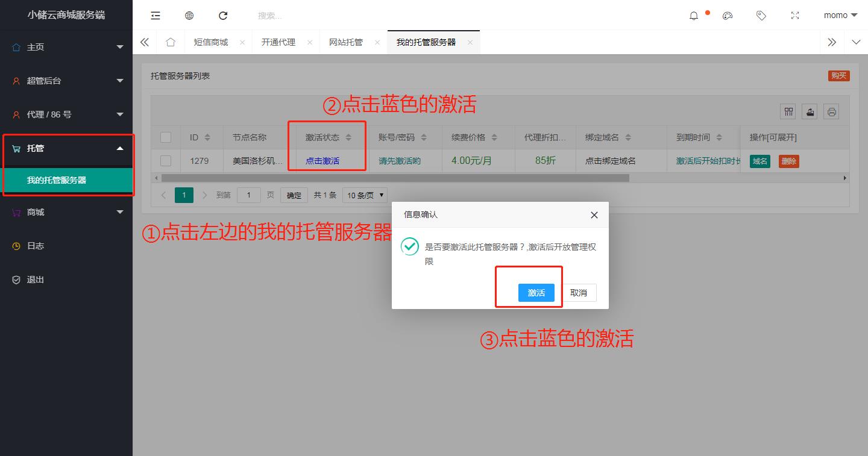Click the table horizontal scrollbar
This screenshot has height=456, width=868.
[395, 178]
